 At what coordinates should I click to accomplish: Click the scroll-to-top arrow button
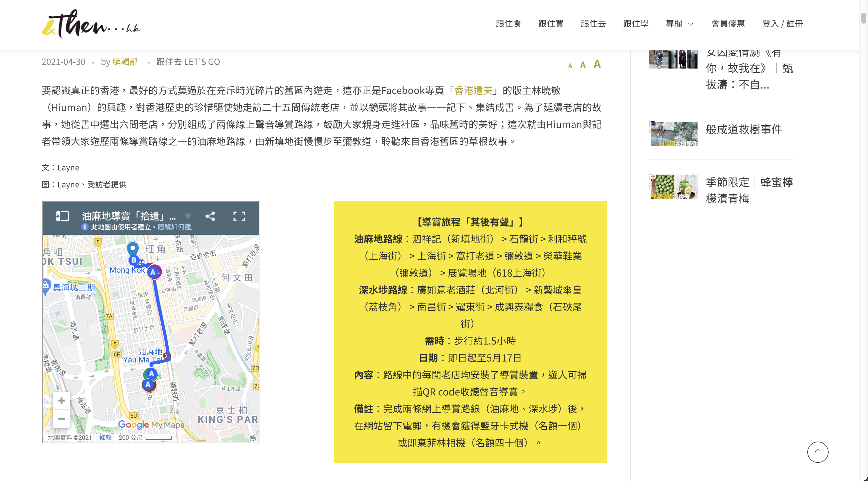click(817, 452)
